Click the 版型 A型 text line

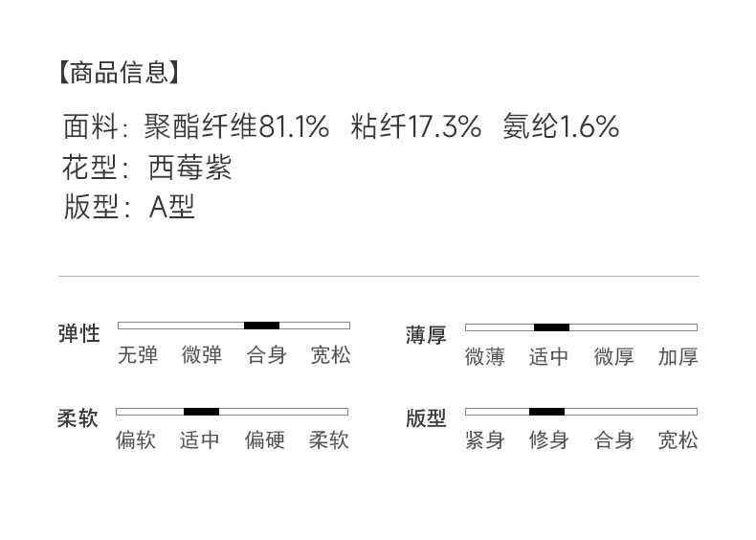pos(129,207)
